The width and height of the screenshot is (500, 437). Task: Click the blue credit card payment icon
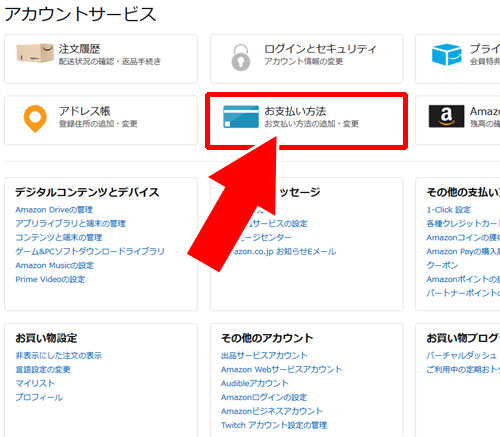coord(241,117)
